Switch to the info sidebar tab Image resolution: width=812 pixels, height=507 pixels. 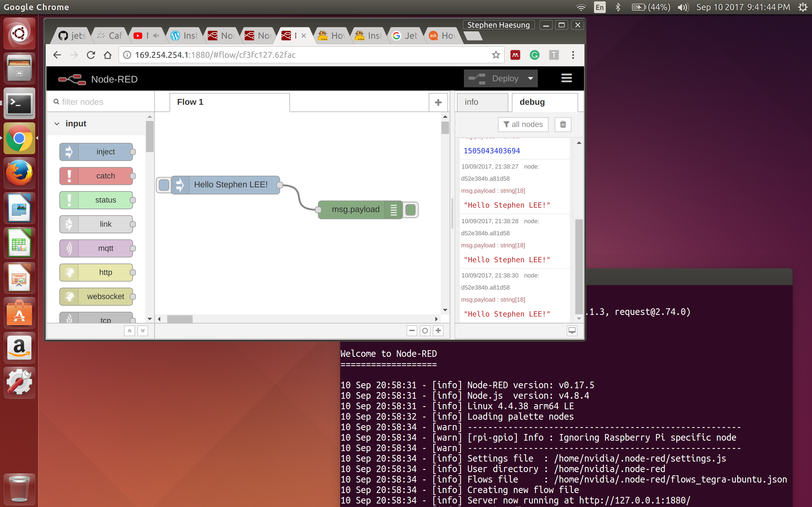[482, 102]
